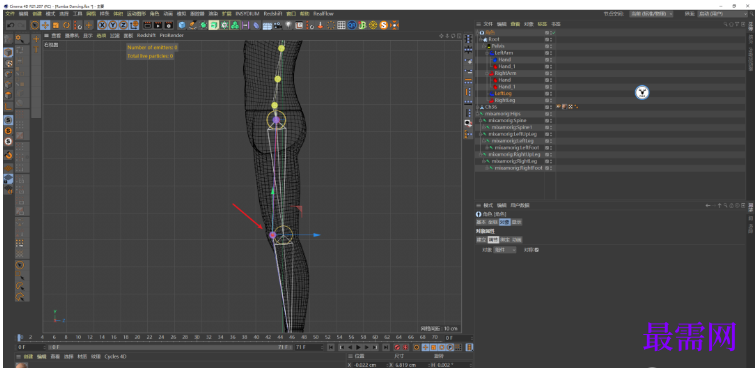Screen dimensions: 755x368
Task: Collapse the LeftArm tree node
Action: [x=487, y=53]
